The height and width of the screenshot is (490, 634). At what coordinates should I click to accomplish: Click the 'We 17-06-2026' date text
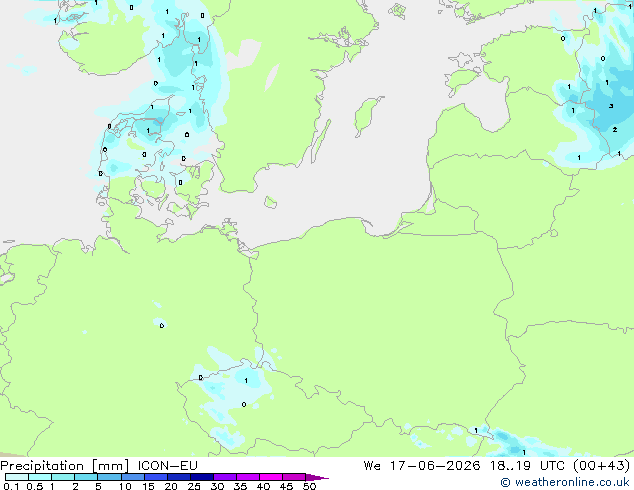pyautogui.click(x=422, y=466)
